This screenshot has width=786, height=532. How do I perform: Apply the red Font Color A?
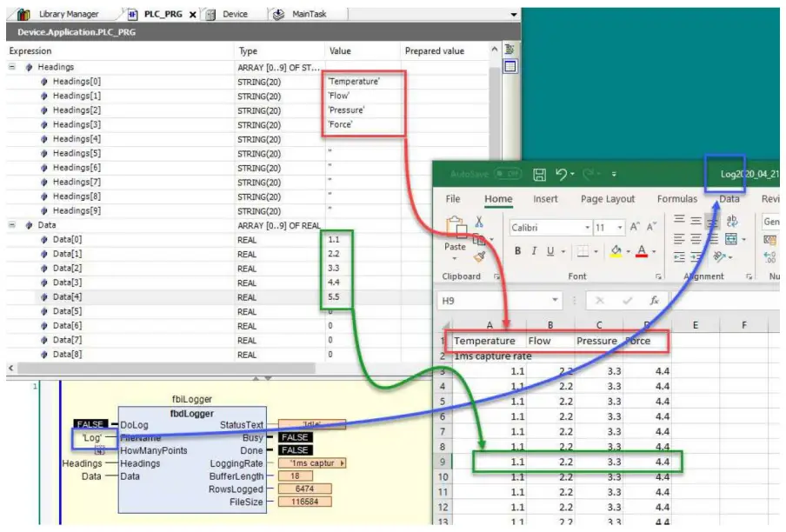[642, 251]
